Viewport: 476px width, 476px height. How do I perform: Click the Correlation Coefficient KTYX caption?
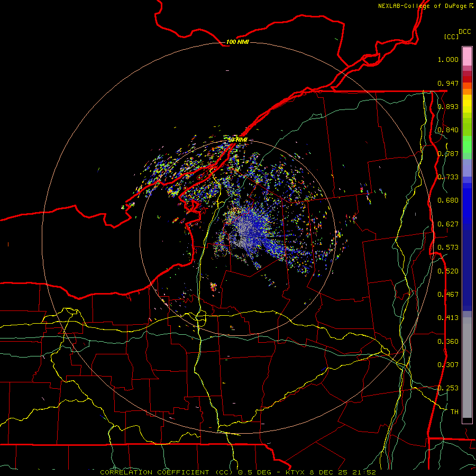click(x=238, y=472)
